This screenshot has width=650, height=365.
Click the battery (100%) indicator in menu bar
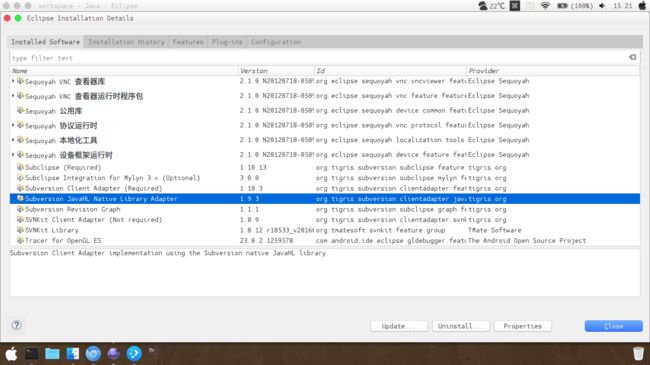pos(575,6)
